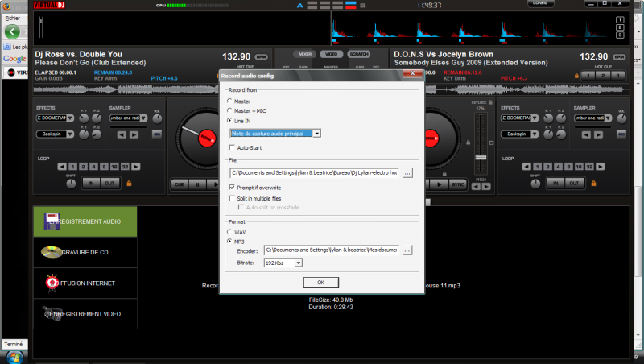Screen dimensions: 644x364
Task: Choose WAV format option
Action: (x=229, y=232)
